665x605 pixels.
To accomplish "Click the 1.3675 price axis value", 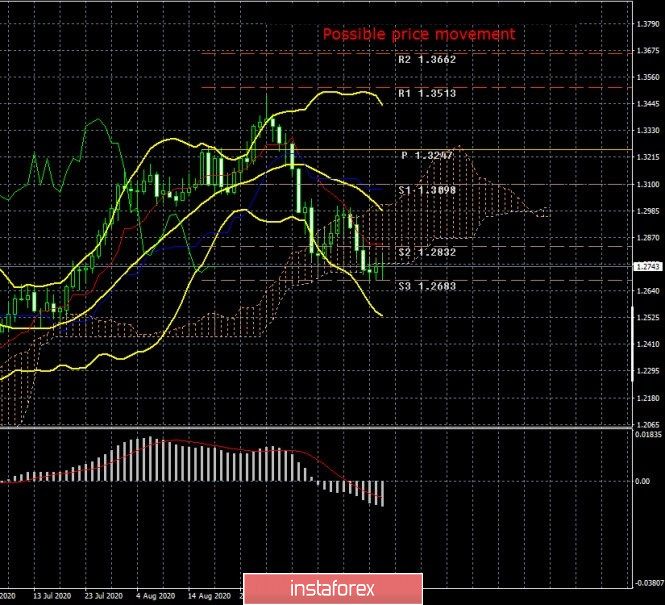I will coord(648,51).
